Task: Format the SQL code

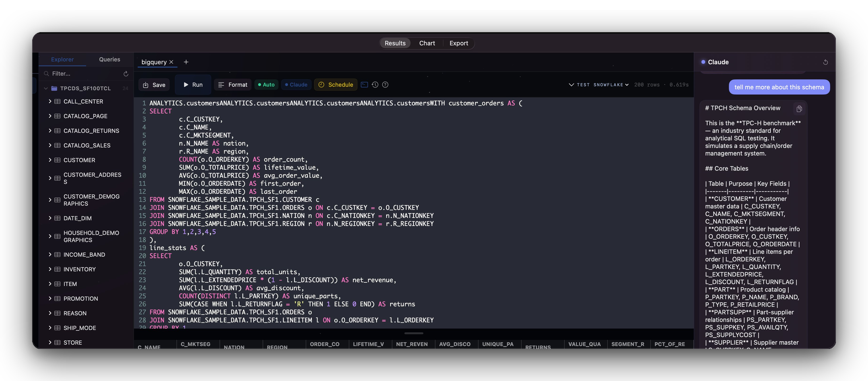Action: pos(233,85)
